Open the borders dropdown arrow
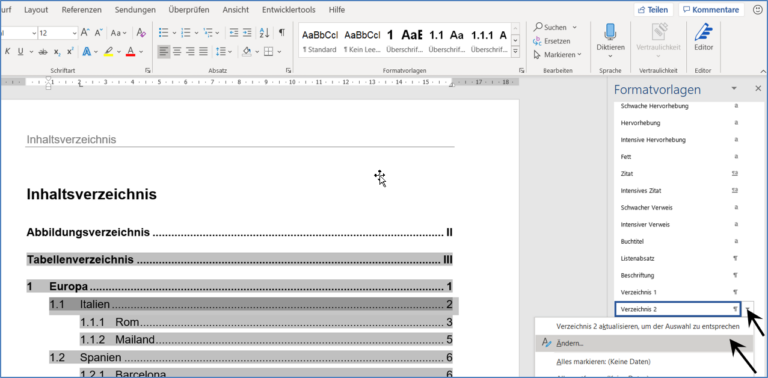Image resolution: width=768 pixels, height=378 pixels. click(x=279, y=51)
